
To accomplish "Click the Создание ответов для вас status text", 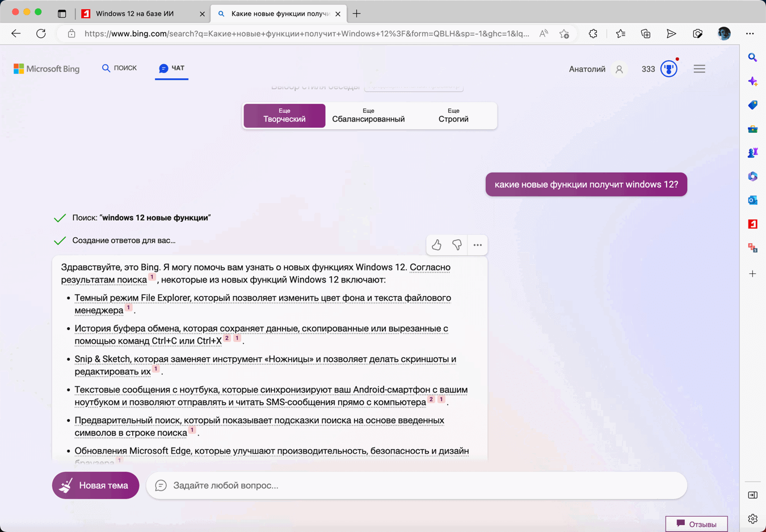I will (124, 240).
